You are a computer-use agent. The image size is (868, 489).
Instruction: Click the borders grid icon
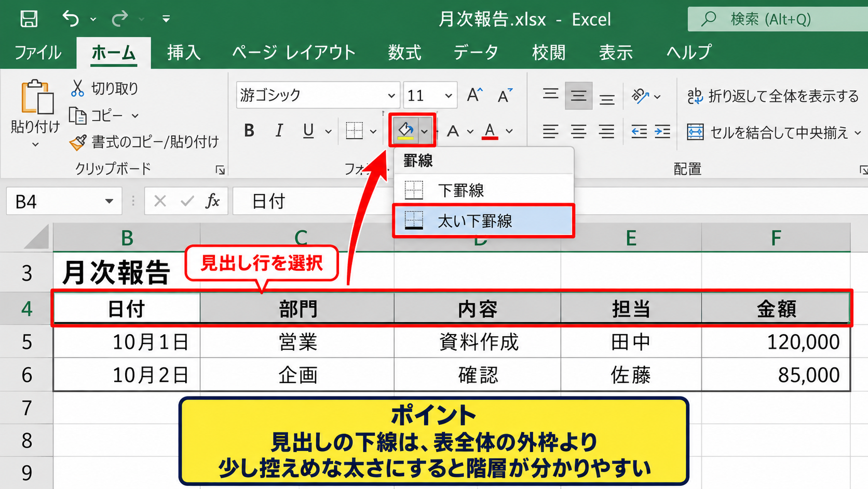[x=355, y=131]
